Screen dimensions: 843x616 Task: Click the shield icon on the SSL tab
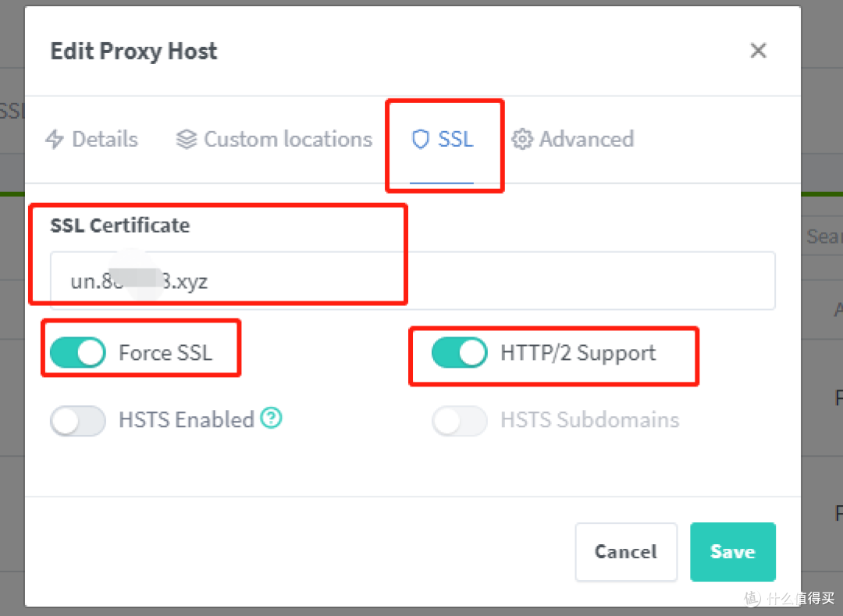click(421, 138)
